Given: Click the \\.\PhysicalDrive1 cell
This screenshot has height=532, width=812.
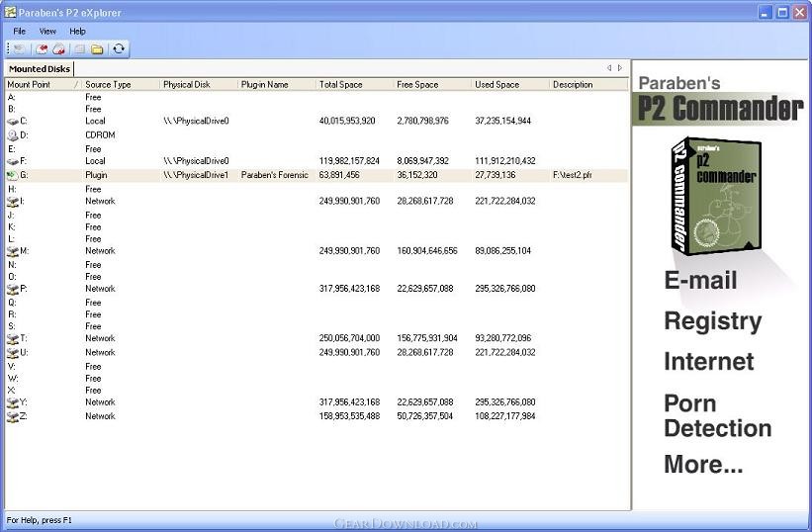Looking at the screenshot, I should tap(196, 175).
